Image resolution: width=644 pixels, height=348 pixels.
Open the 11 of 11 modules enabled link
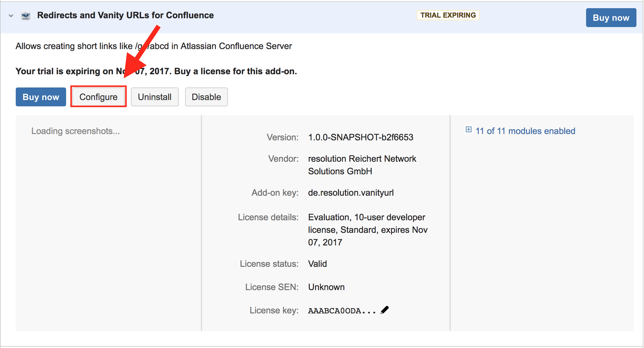coord(525,131)
